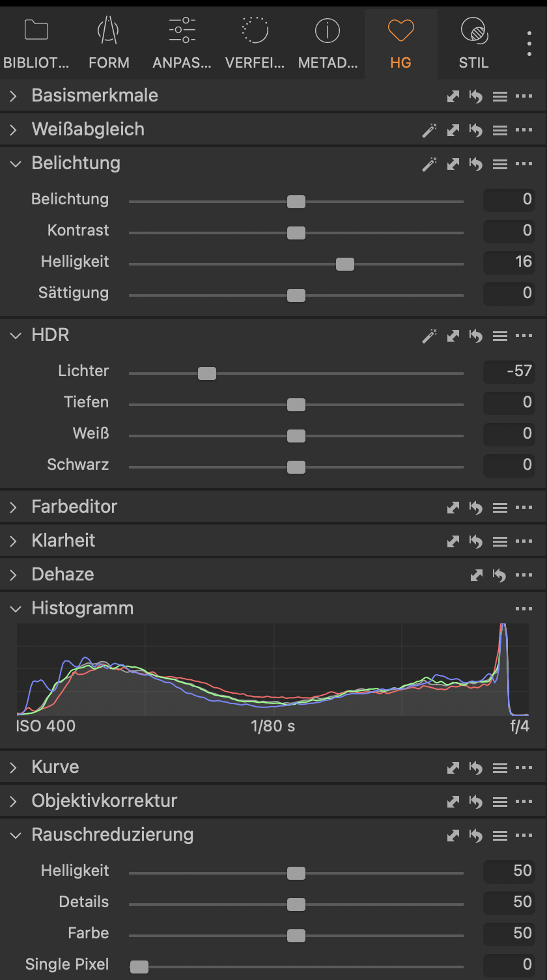Viewport: 547px width, 980px height.
Task: Collapse the HDR panel
Action: 15,335
